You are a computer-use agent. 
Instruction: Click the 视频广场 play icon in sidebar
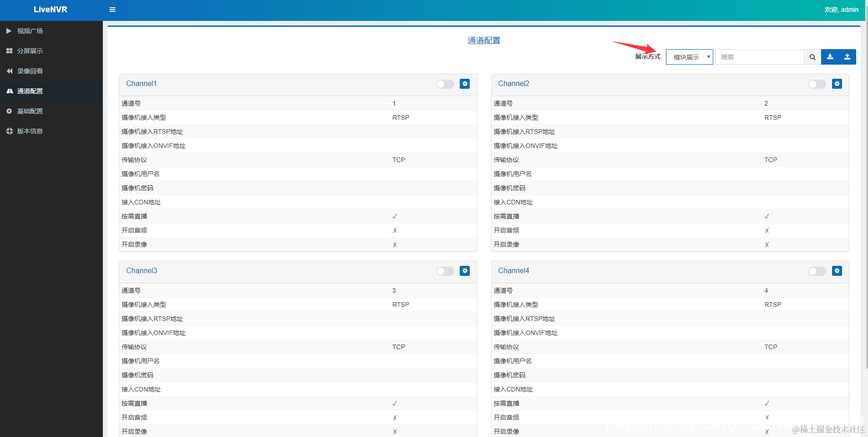(9, 30)
